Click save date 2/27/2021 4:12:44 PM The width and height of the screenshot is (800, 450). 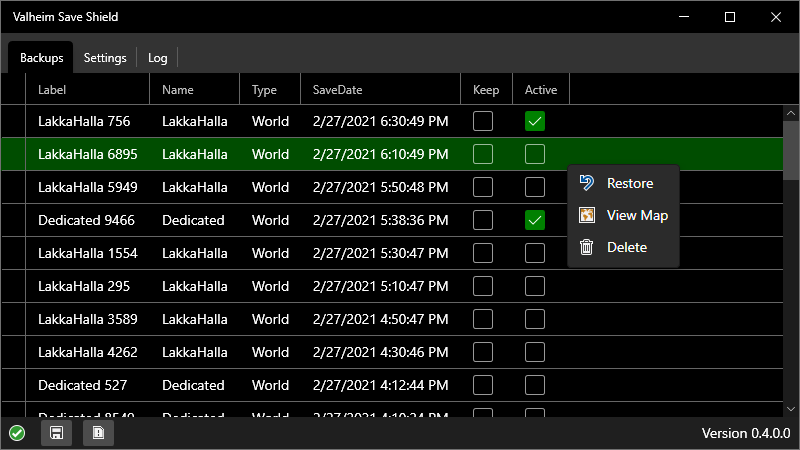381,385
